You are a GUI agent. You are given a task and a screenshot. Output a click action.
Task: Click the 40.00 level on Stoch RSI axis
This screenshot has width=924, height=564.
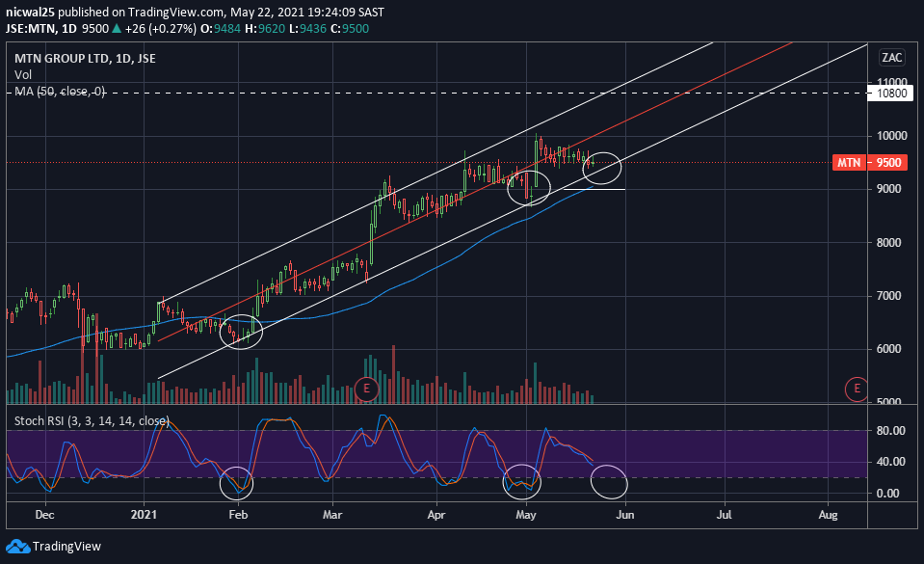coord(890,462)
